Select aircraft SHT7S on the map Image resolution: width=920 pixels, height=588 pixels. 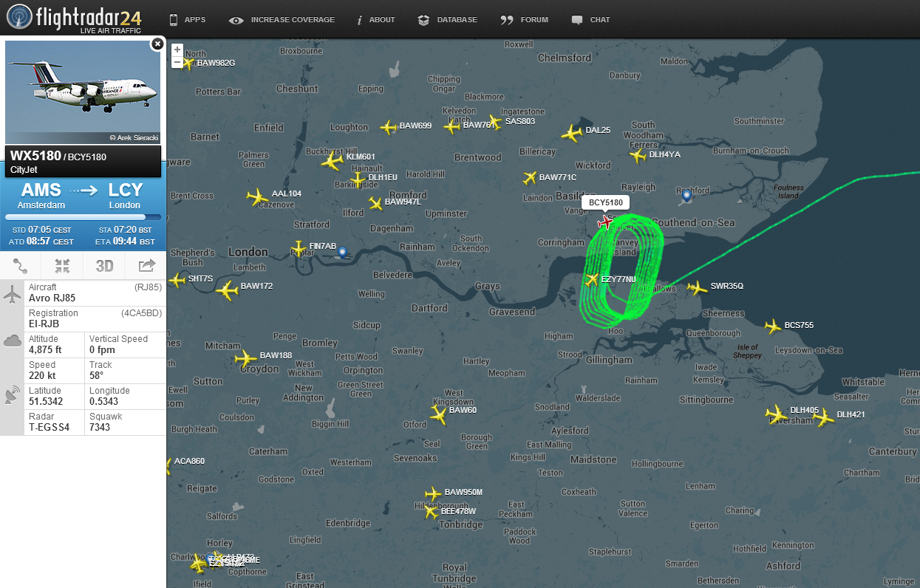177,280
